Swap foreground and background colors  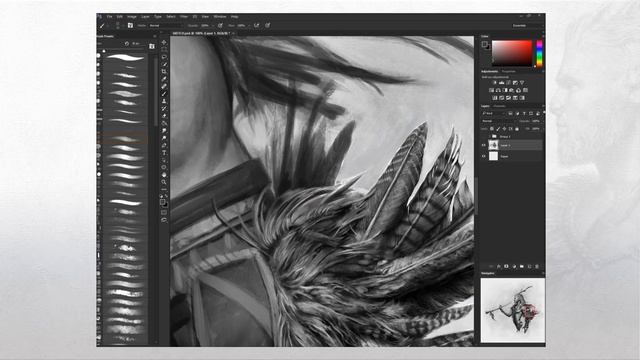coord(166,196)
